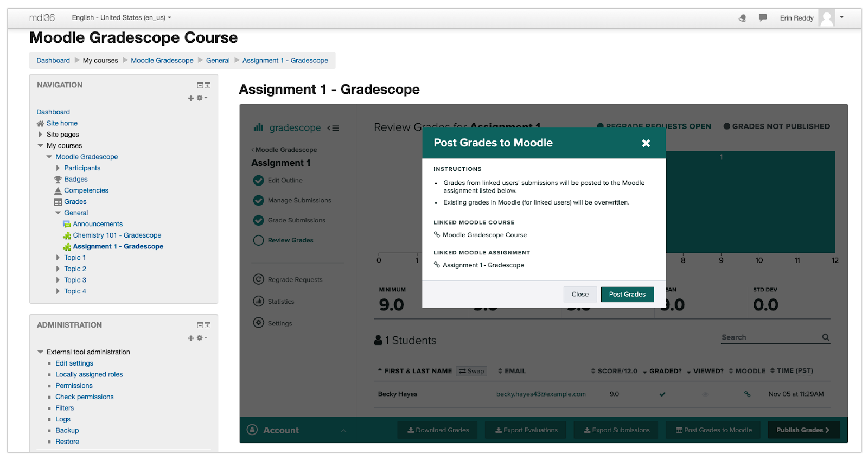Screen dimensions: 868x460
Task: Collapse the General section node
Action: [58, 213]
